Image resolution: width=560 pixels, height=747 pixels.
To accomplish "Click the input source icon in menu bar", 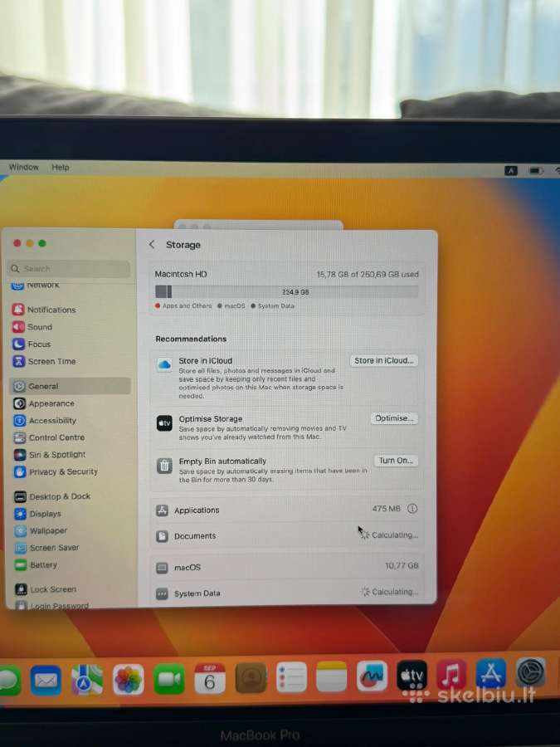I will tap(511, 170).
